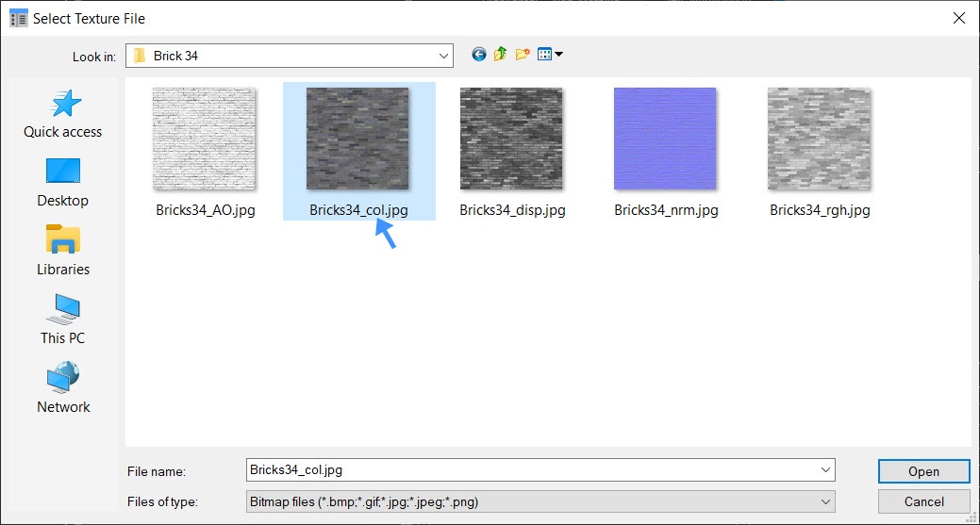This screenshot has height=525, width=980.
Task: Select This PC in the sidebar
Action: [62, 320]
